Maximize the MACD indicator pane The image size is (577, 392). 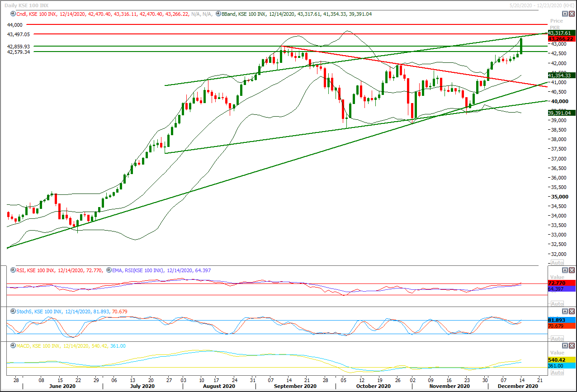565,345
